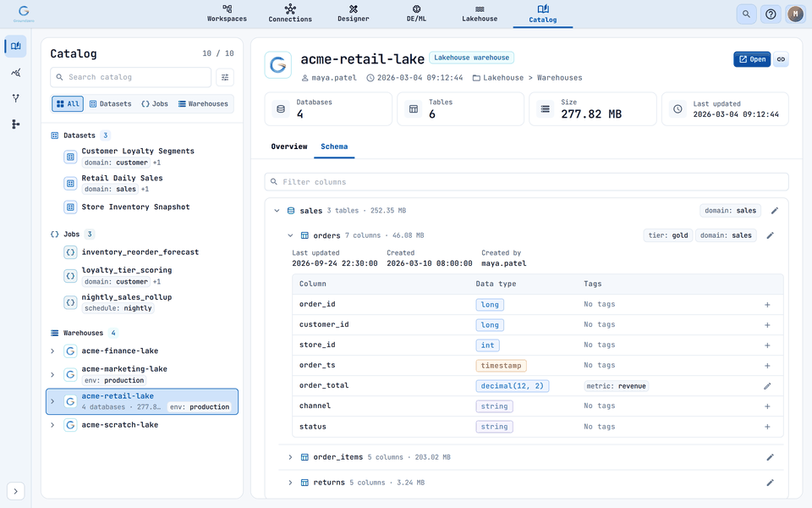Open the branch fork icon in sidebar

pos(15,98)
